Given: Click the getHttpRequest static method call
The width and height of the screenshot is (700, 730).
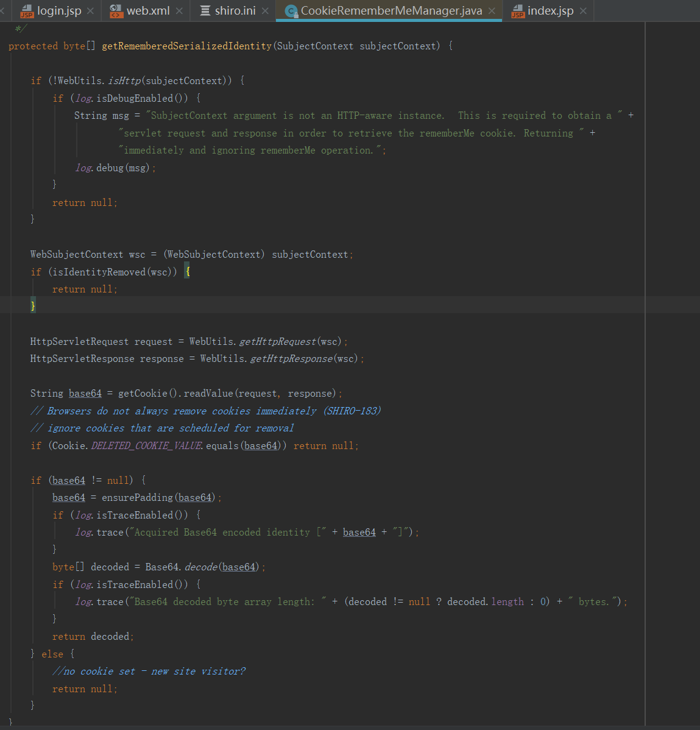Looking at the screenshot, I should pos(277,342).
